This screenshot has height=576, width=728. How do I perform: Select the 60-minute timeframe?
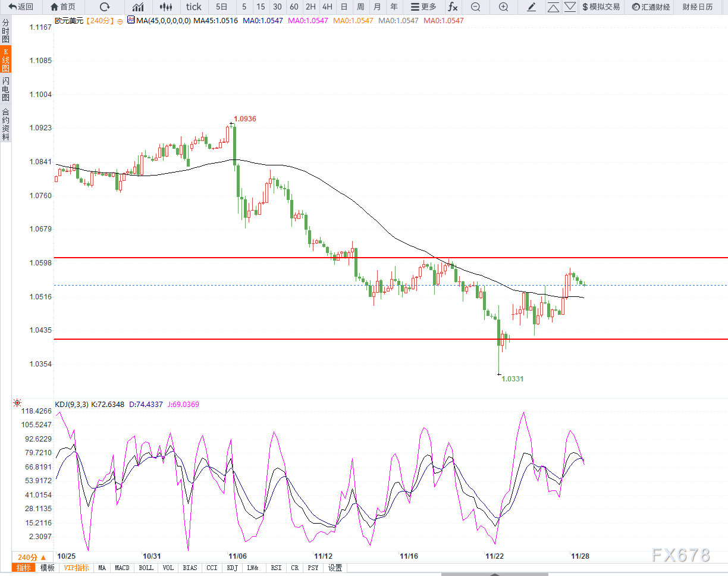[294, 7]
